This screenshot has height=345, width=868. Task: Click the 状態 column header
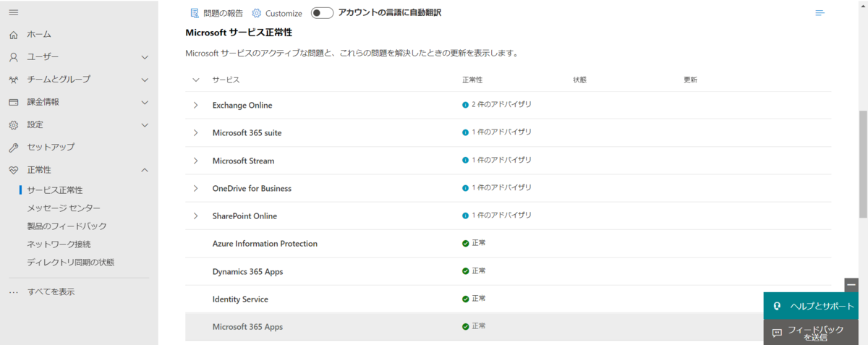pos(579,80)
